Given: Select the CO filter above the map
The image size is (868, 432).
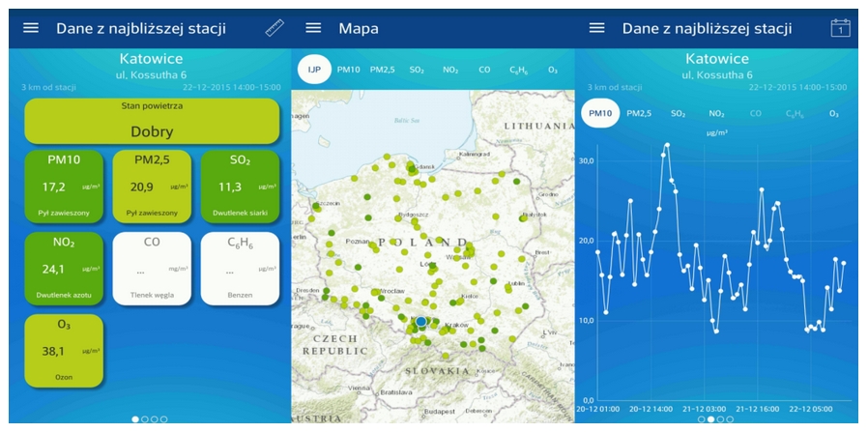Looking at the screenshot, I should [x=484, y=71].
